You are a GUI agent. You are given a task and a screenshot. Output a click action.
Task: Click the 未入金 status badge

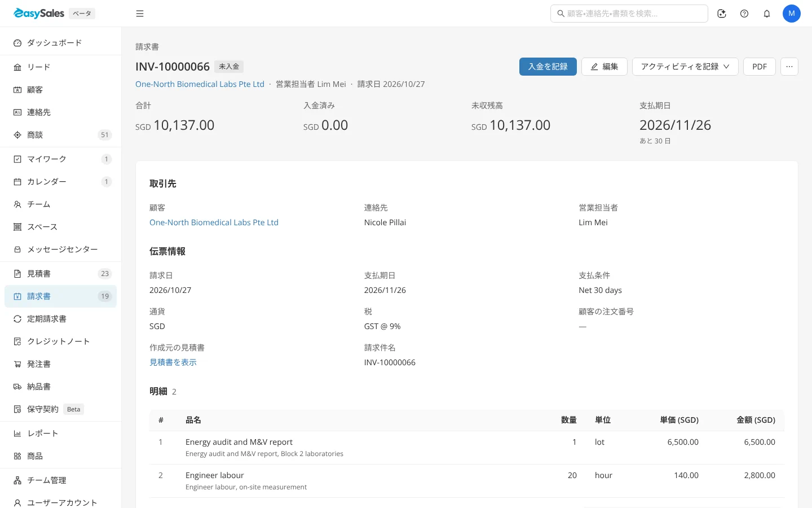coord(229,67)
